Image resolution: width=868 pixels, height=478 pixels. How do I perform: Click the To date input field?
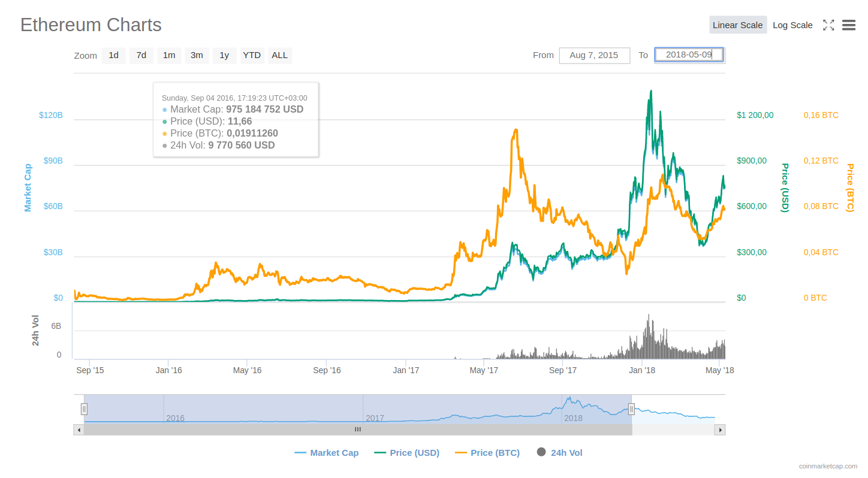[689, 55]
